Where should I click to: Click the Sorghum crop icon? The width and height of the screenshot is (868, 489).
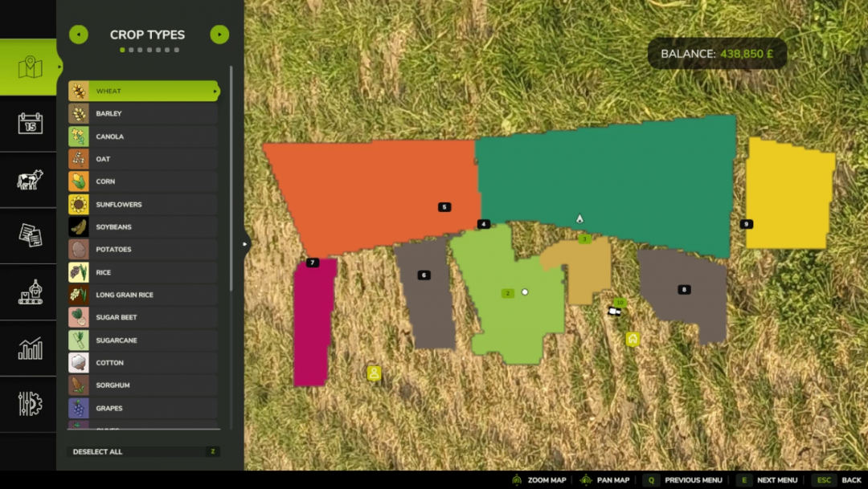point(79,385)
